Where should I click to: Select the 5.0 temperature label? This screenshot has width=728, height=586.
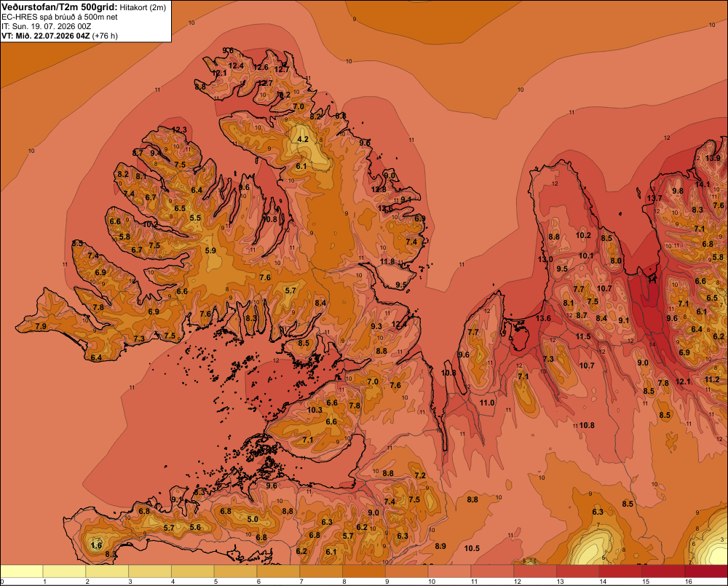(253, 519)
